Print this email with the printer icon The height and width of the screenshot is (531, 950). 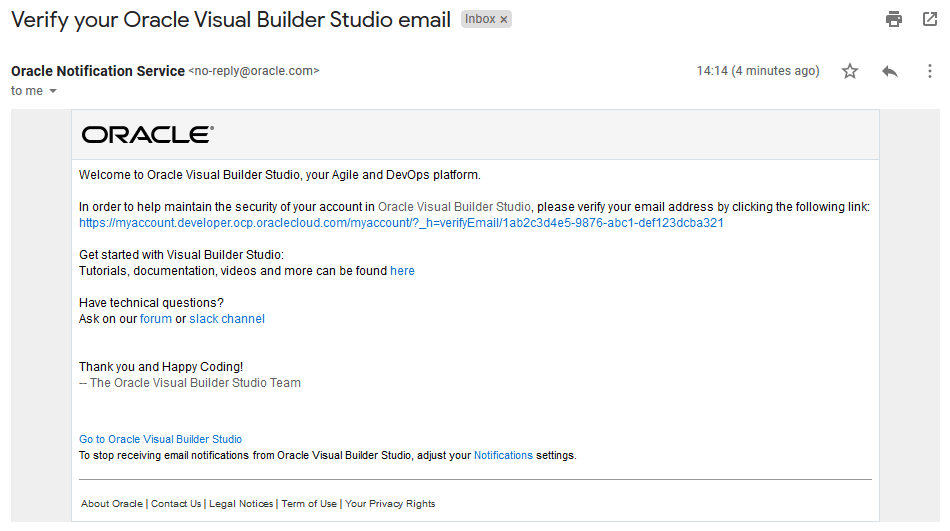(894, 19)
